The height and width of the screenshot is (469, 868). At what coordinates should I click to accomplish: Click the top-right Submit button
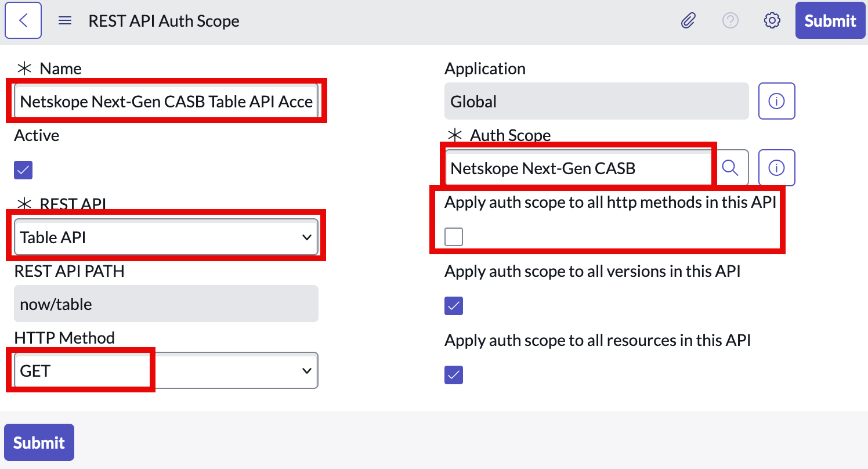(x=830, y=20)
